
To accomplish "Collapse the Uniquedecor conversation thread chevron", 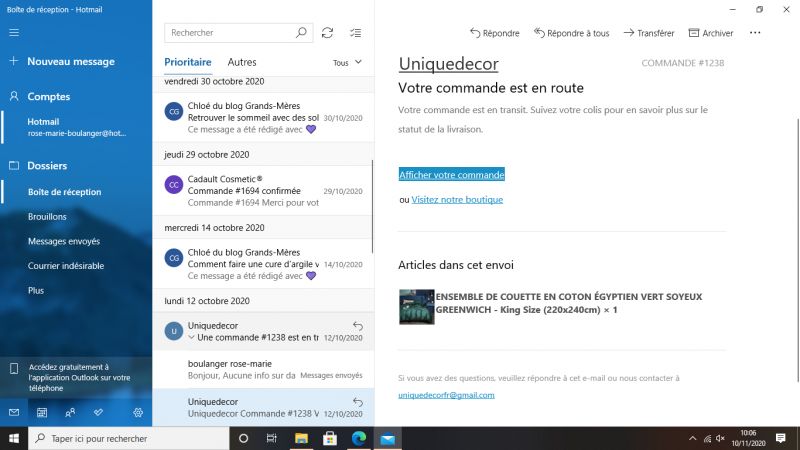I will click(191, 337).
